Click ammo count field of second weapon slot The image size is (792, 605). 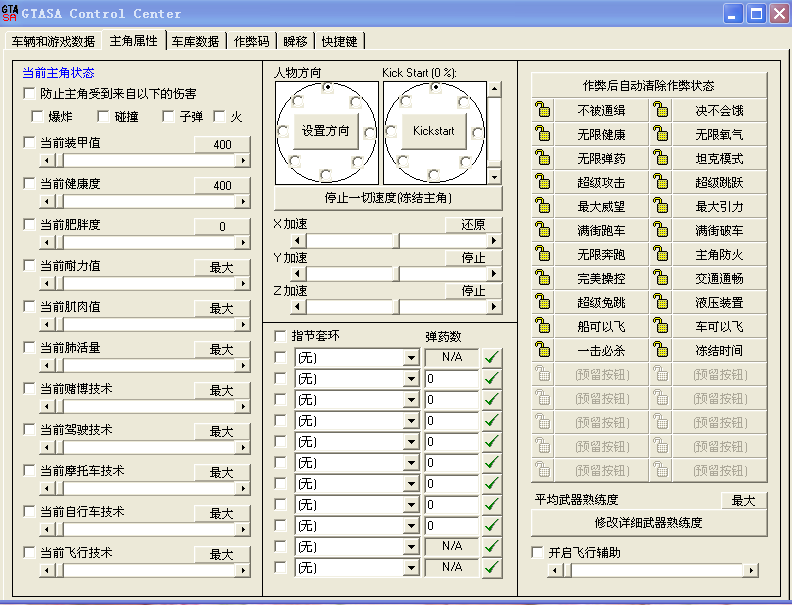[451, 379]
